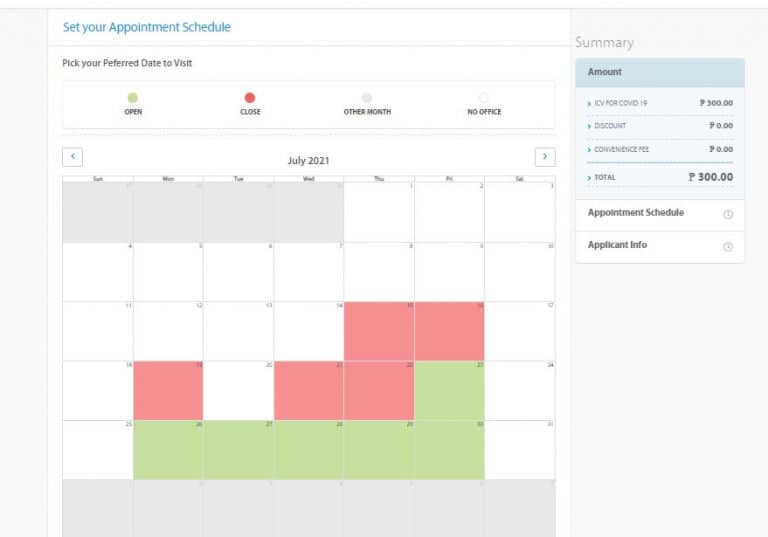Screen dimensions: 768x537
Task: Expand the Applicant Info section
Action: tap(617, 245)
